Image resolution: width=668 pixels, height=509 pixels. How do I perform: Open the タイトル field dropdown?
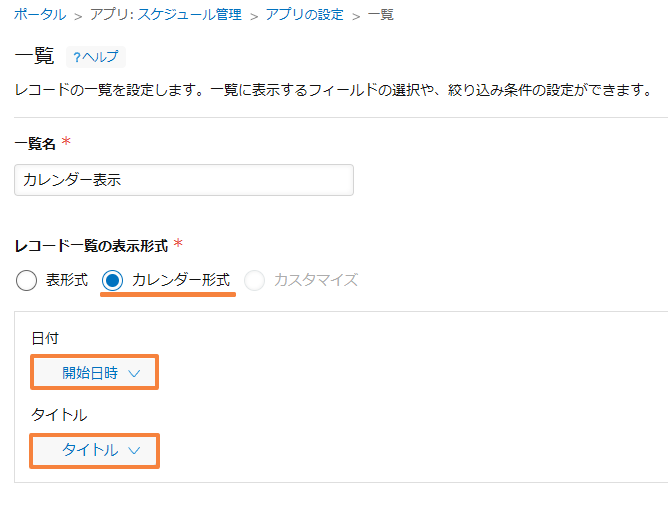click(x=95, y=451)
